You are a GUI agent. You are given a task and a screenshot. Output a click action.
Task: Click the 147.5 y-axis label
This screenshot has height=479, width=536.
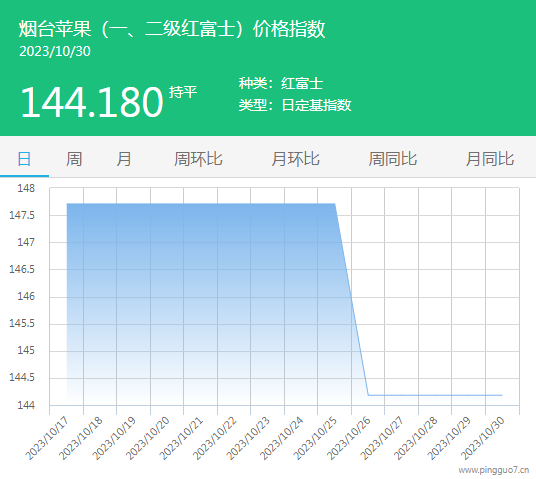coord(22,215)
